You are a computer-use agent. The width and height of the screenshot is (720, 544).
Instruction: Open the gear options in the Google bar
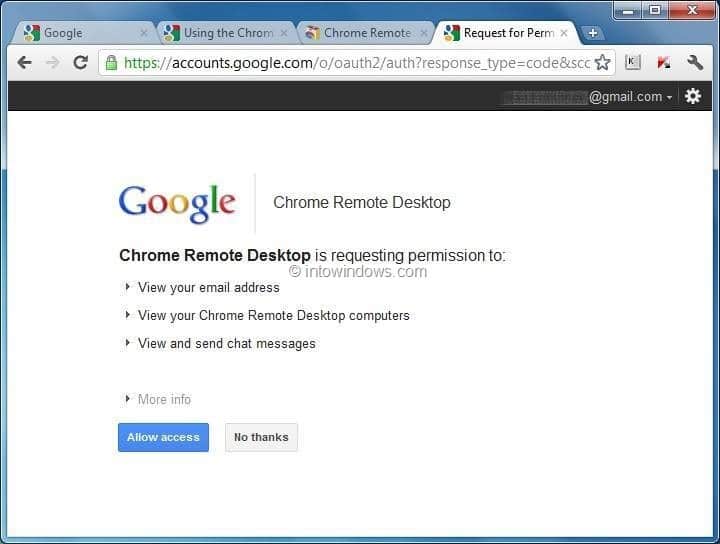pyautogui.click(x=692, y=96)
